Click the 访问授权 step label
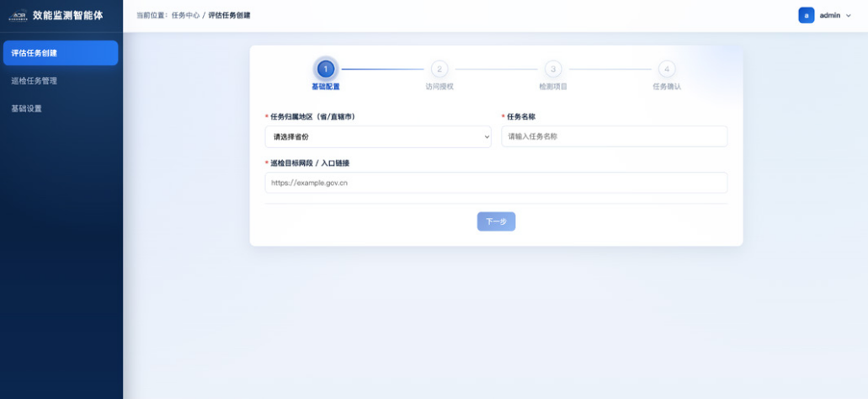This screenshot has height=399, width=868. pyautogui.click(x=439, y=87)
